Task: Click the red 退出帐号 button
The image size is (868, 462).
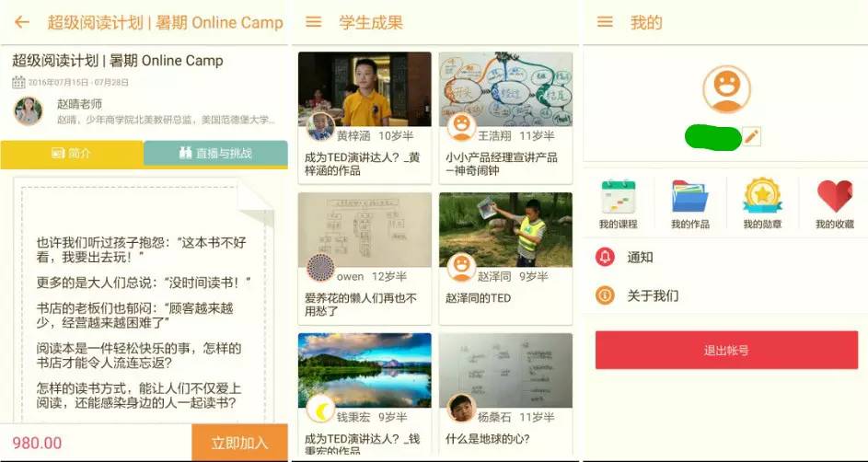Action: click(x=726, y=351)
